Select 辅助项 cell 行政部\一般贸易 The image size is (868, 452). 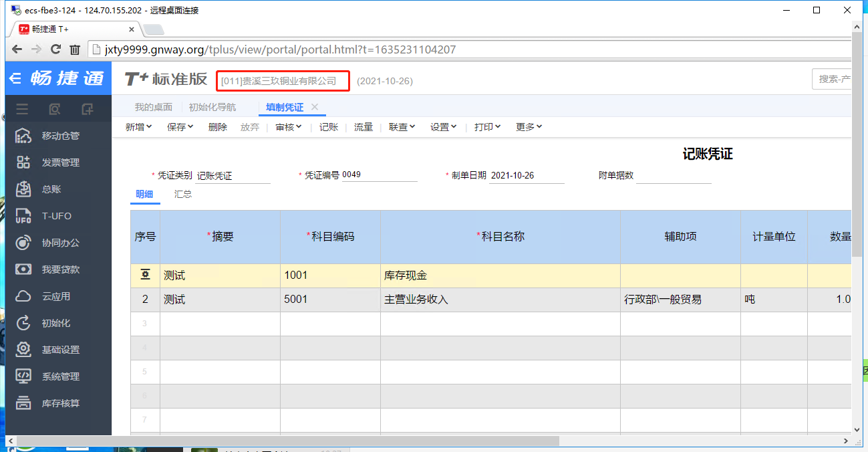[x=680, y=300]
